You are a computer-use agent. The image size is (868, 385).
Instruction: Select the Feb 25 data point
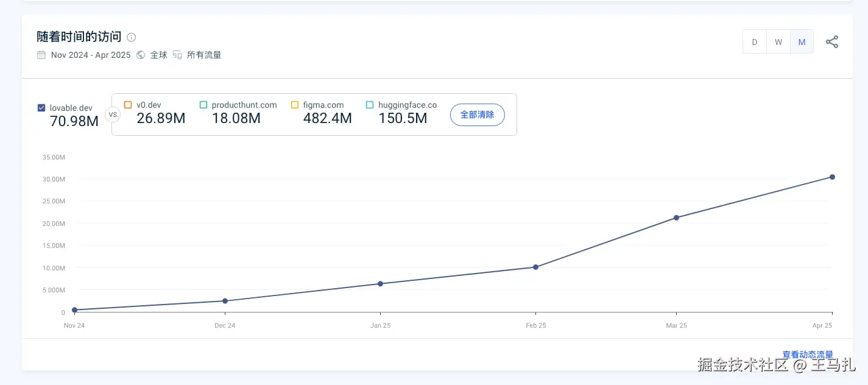(535, 267)
